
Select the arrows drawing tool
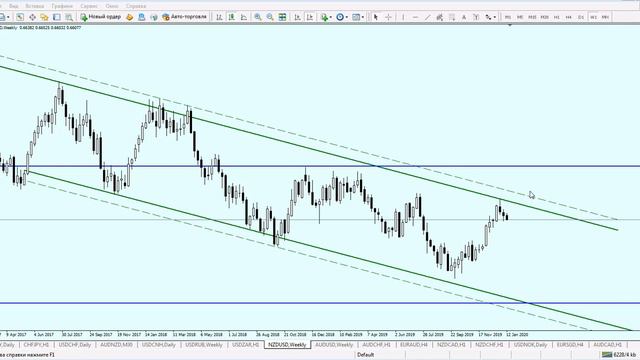[x=488, y=17]
